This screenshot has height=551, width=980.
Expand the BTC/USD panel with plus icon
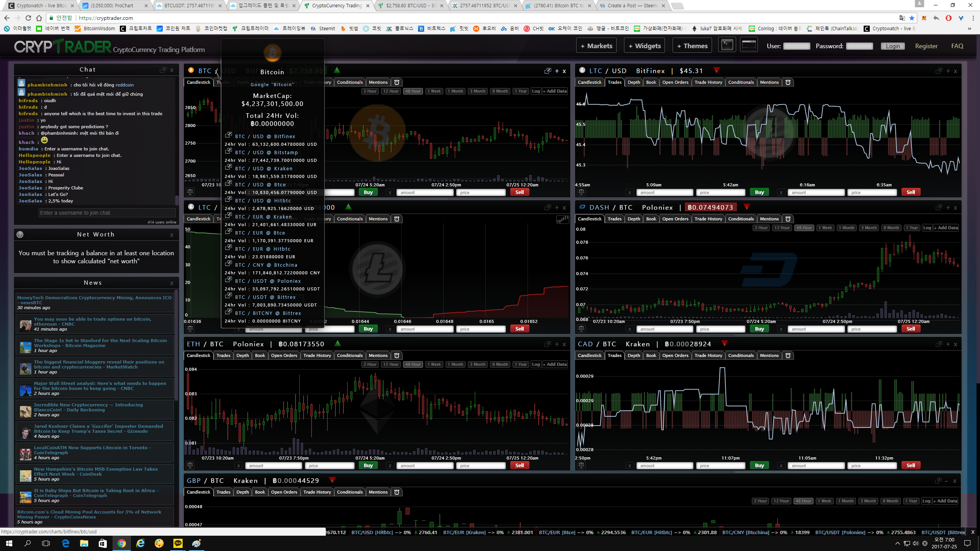coord(557,71)
